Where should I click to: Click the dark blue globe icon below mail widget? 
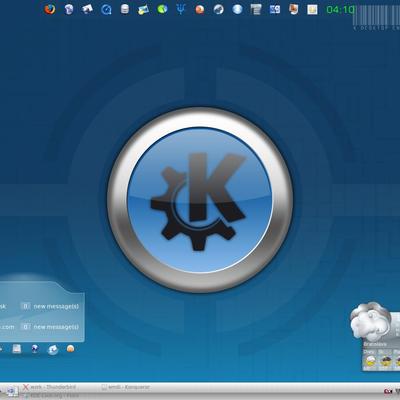pos(35,349)
